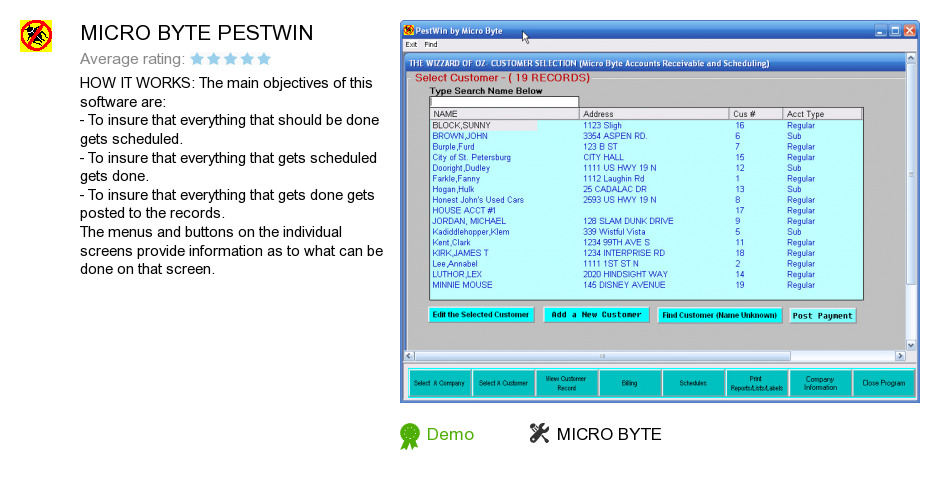This screenshot has width=940, height=480.
Task: Click Add a New Customer button
Action: tap(596, 315)
